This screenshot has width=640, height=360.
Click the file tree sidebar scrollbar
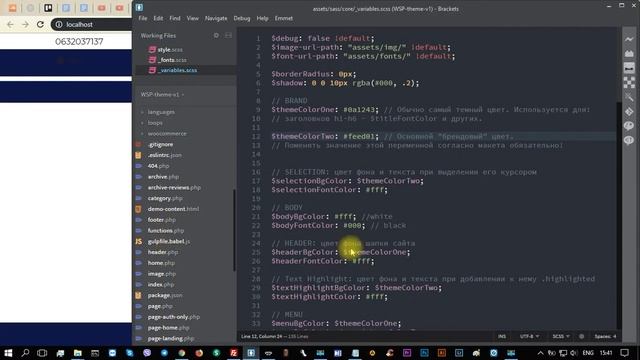(x=234, y=231)
